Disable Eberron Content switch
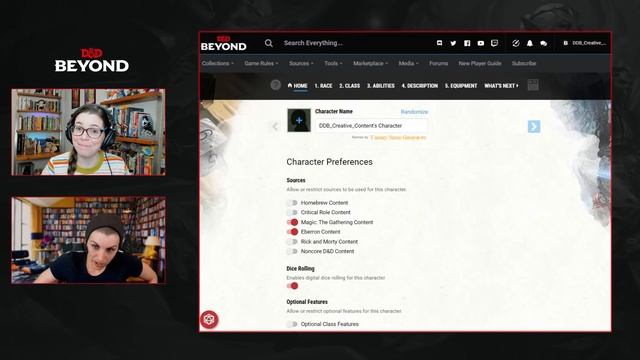640x360 pixels. [292, 232]
